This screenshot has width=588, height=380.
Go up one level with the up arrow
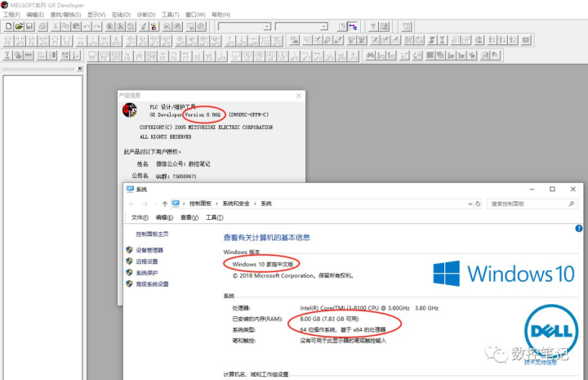pyautogui.click(x=164, y=203)
